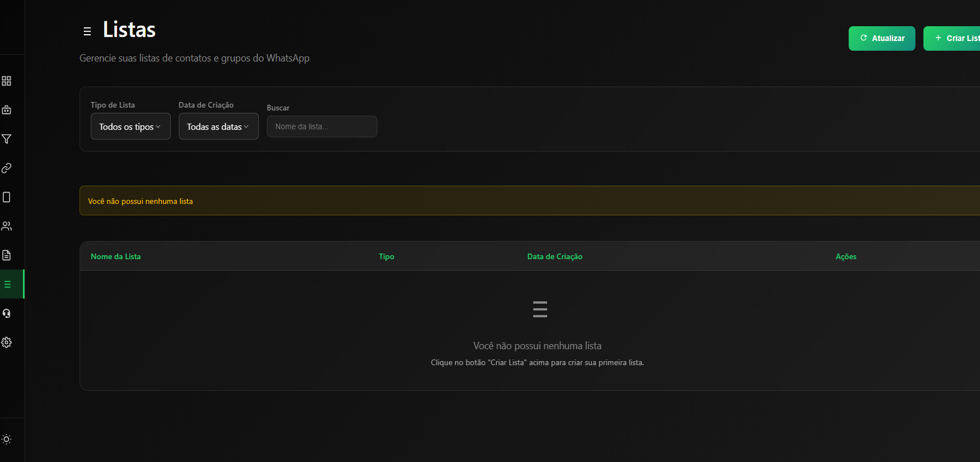Select the active Listas sidebar item
The height and width of the screenshot is (462, 980).
pyautogui.click(x=7, y=284)
